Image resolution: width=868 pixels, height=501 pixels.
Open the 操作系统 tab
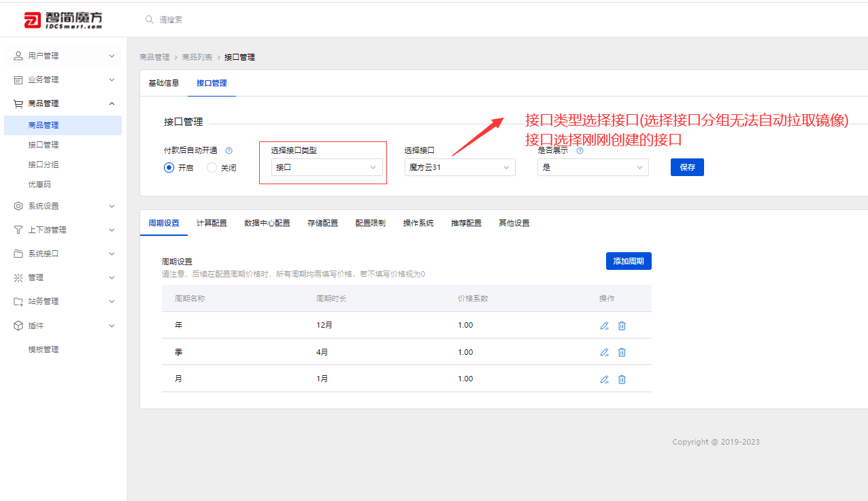point(418,223)
